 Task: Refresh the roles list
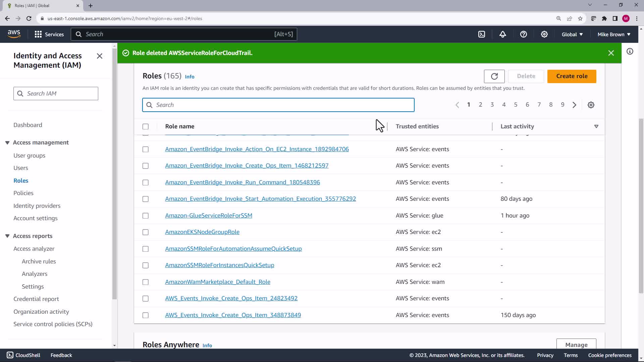(x=494, y=76)
